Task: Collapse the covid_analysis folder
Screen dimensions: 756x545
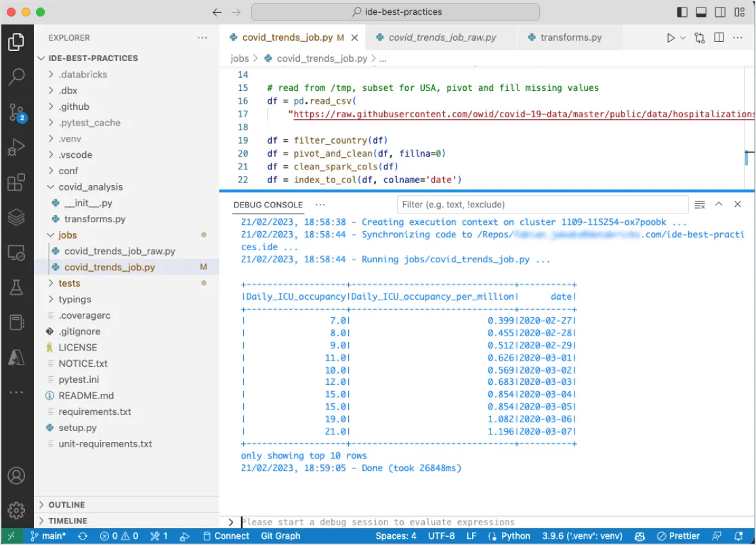Action: [90, 187]
